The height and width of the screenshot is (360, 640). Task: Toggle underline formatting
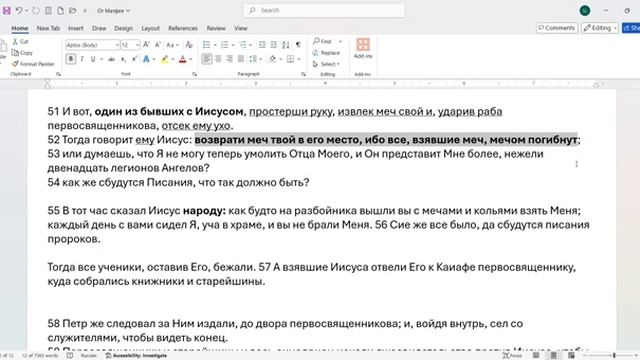tap(93, 59)
